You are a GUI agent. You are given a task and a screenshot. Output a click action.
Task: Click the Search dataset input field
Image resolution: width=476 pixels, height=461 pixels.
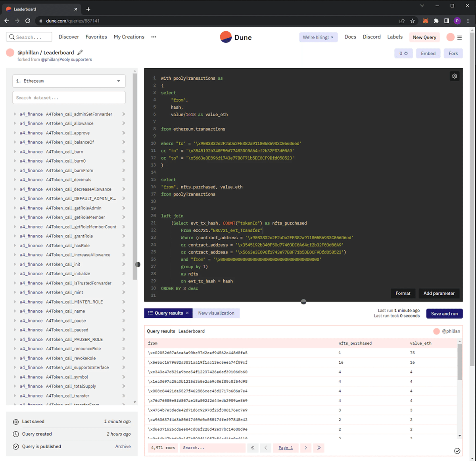coord(69,98)
